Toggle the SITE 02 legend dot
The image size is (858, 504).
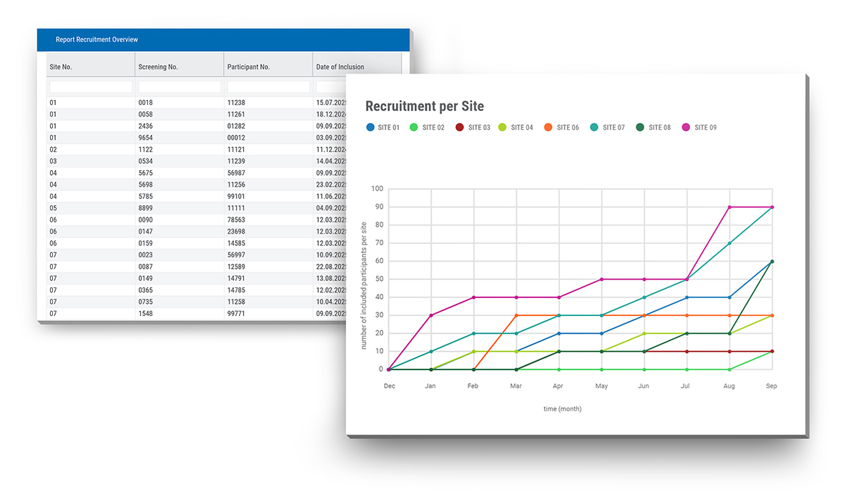[415, 127]
